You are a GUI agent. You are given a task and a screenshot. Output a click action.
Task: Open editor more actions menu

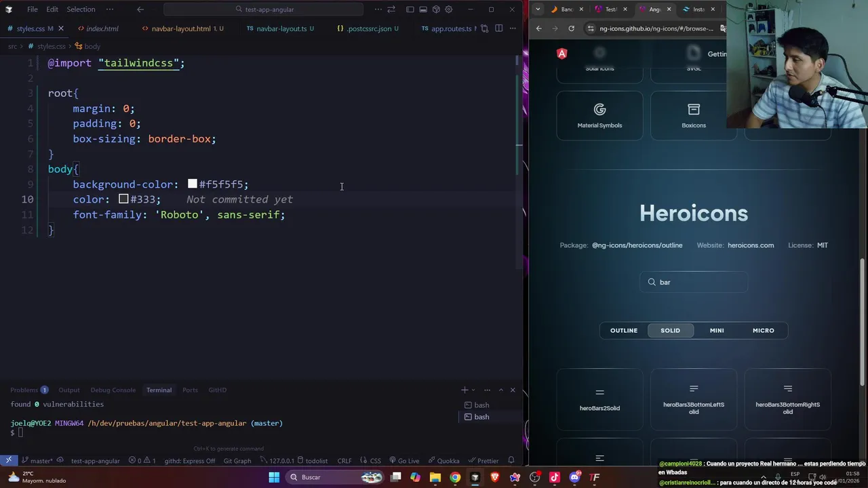coord(513,28)
